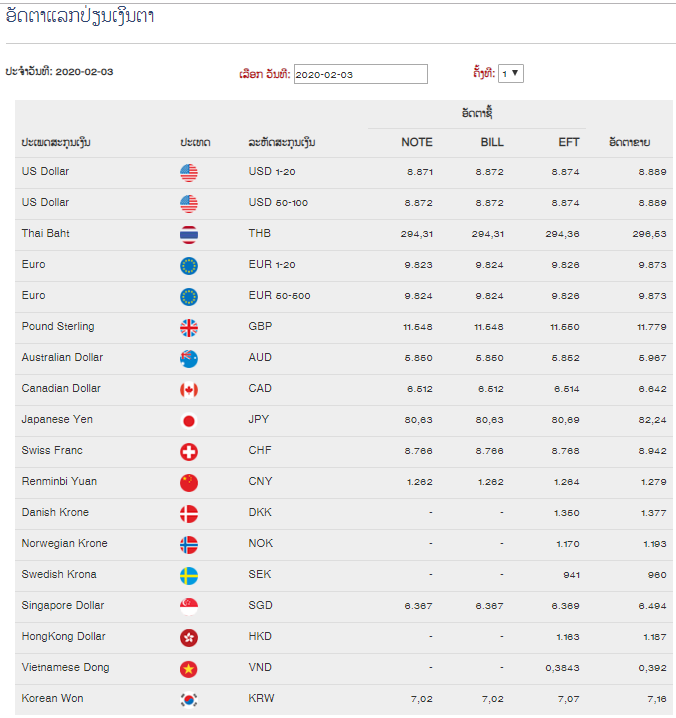Click the Pound Sterling UK flag icon
Screen dimensions: 676x718
click(x=189, y=328)
